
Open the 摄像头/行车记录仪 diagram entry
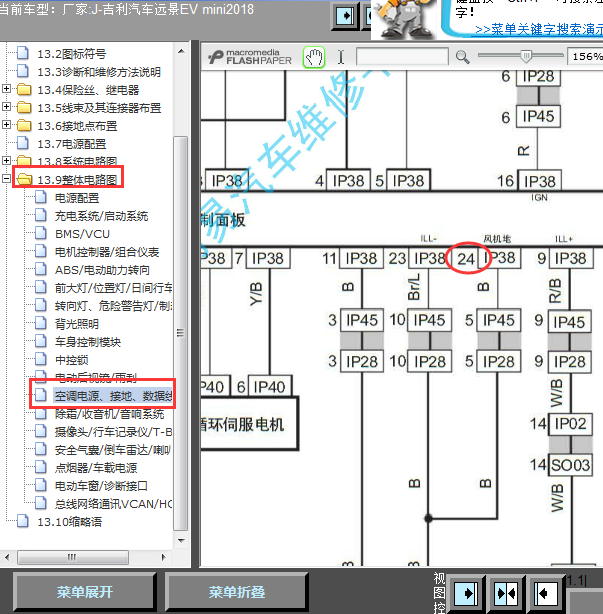click(x=113, y=432)
